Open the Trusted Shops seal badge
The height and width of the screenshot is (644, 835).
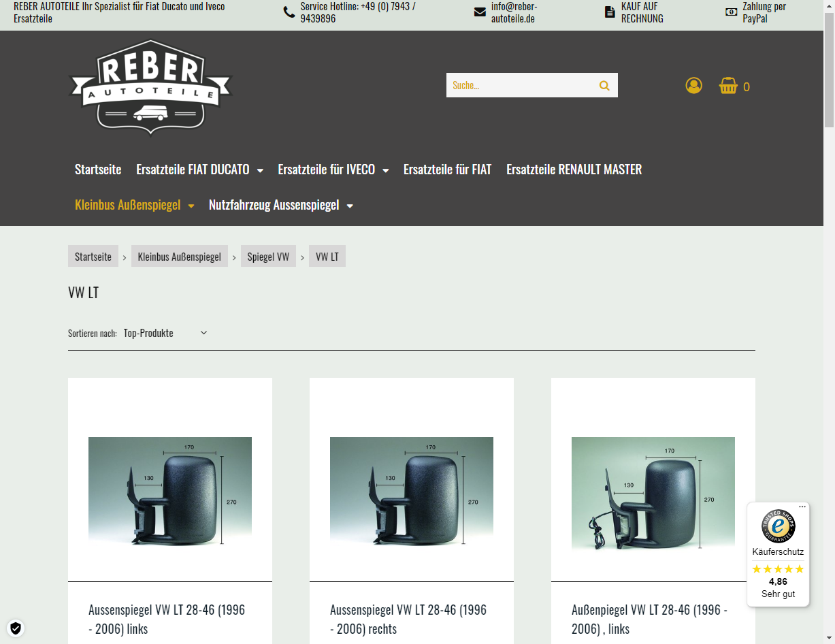point(778,526)
